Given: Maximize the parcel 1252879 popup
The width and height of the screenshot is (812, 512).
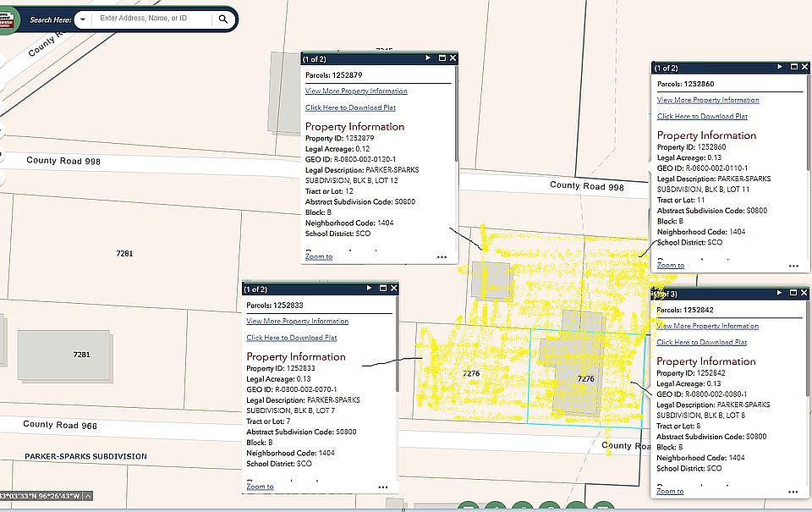Looking at the screenshot, I should coord(442,58).
